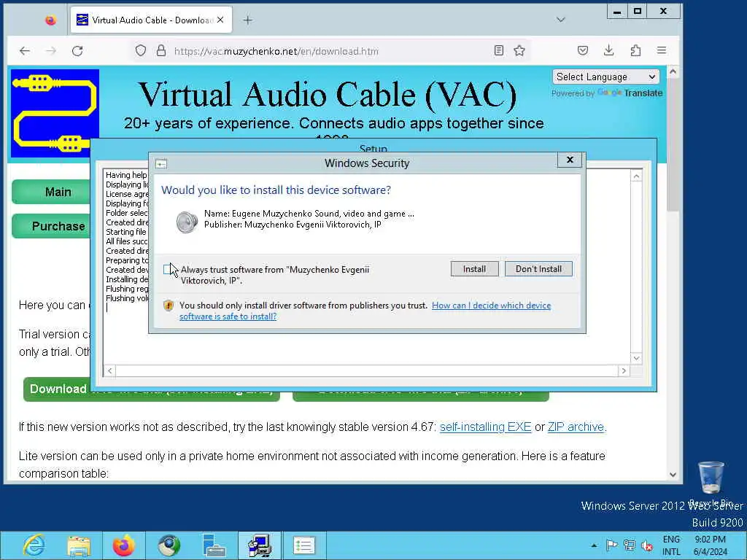This screenshot has width=747, height=560.
Task: Click the ENG INTL language indicator
Action: pos(671,545)
